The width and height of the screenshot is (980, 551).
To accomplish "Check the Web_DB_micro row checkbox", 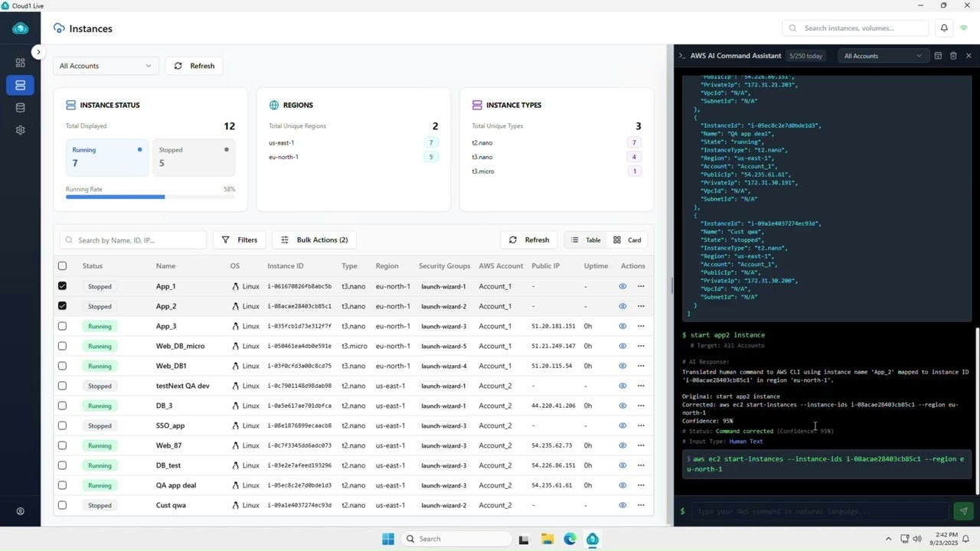I will 62,346.
